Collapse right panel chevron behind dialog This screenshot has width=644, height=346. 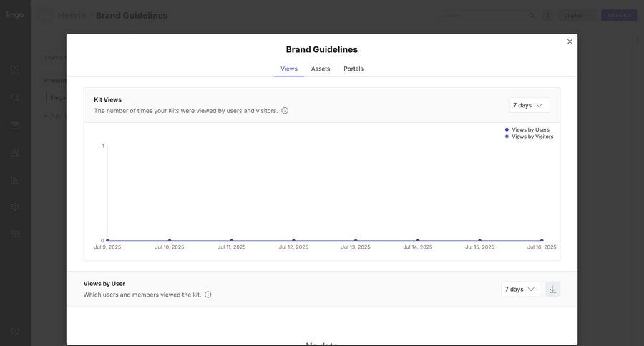tap(638, 40)
